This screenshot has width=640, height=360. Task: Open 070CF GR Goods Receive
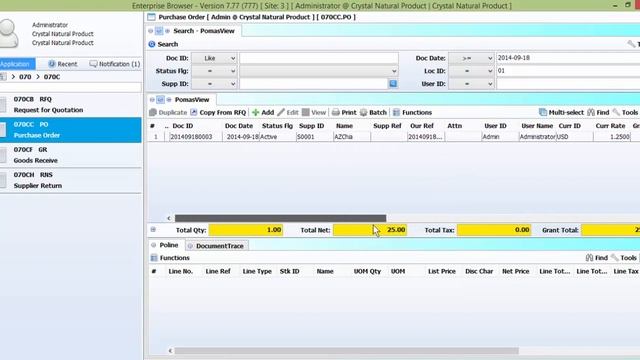tap(71, 155)
